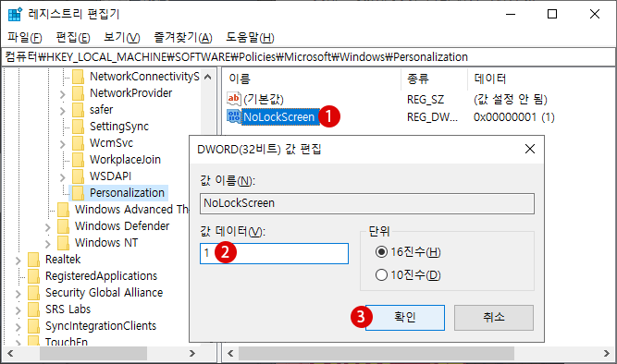Click the NoLockScreen DWORD value icon
Screen dimensions: 617x364
[x=234, y=116]
